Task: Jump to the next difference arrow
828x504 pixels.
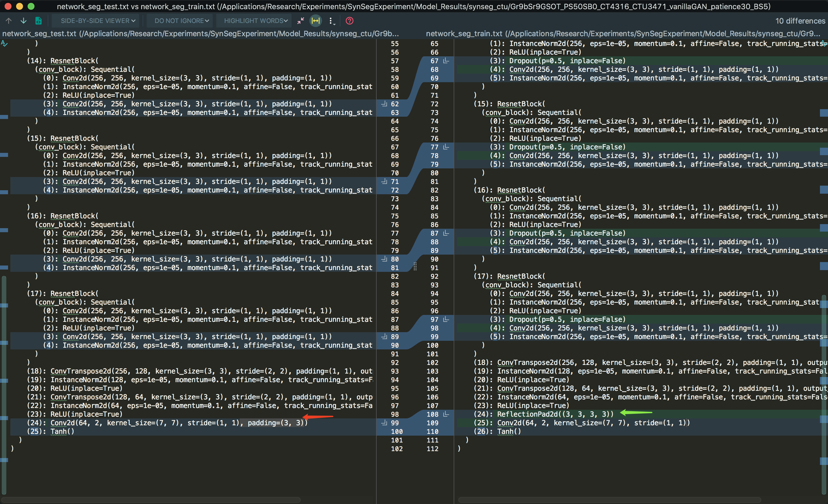Action: 24,21
